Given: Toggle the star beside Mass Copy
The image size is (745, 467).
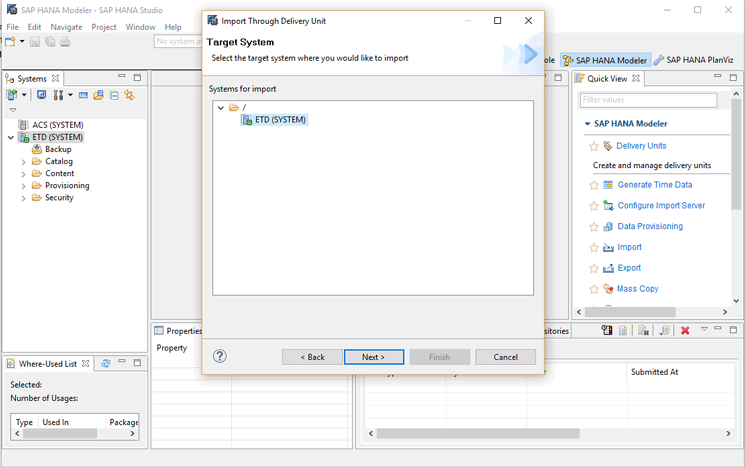Looking at the screenshot, I should (593, 289).
